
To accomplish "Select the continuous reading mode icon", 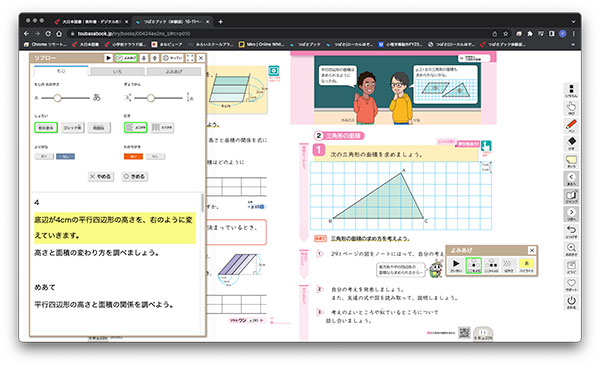I will click(x=491, y=265).
